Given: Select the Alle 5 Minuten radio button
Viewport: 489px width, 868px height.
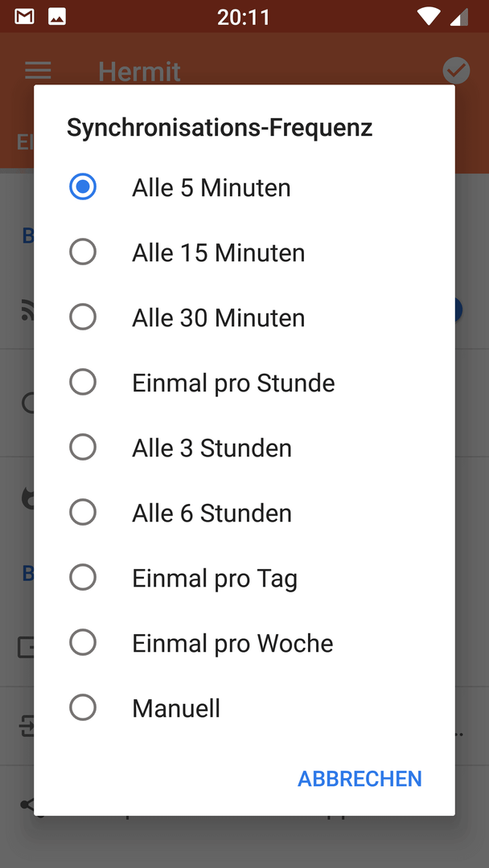Looking at the screenshot, I should [244, 187].
